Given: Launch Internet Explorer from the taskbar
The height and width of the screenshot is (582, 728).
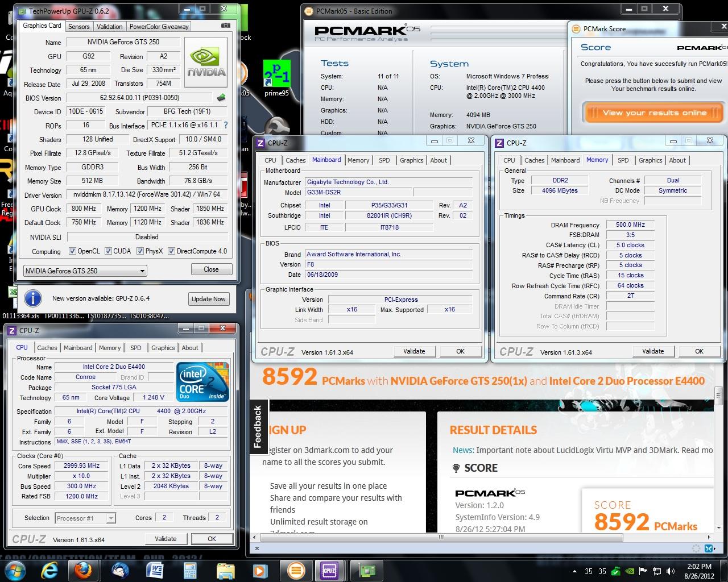Looking at the screenshot, I should point(51,569).
